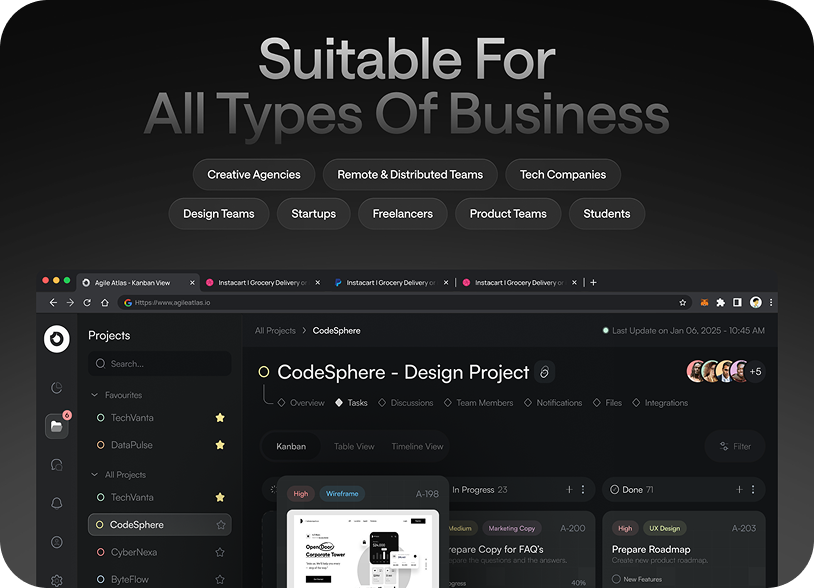Select the Tasks tab
Viewport: 814px width, 588px height.
(x=351, y=403)
